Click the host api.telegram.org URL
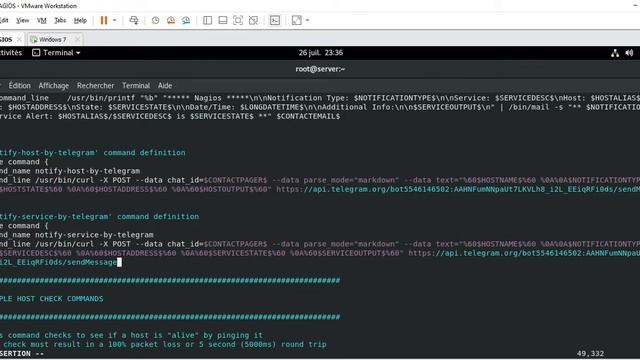 458,189
